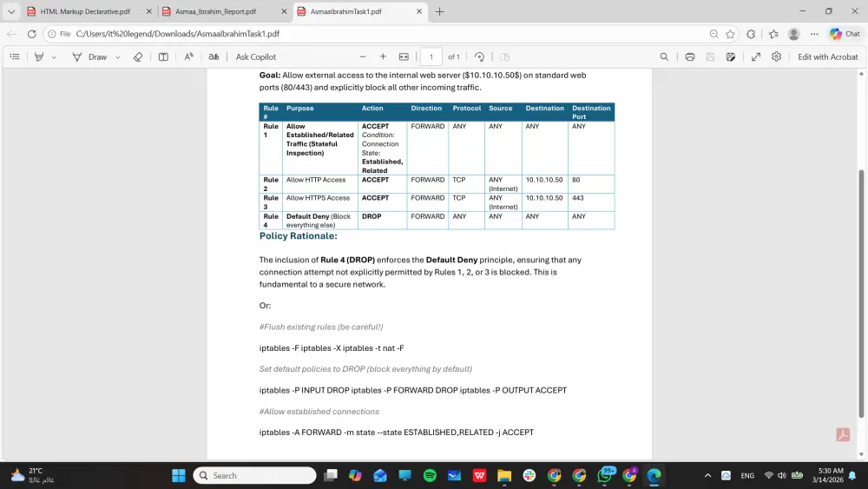Image resolution: width=868 pixels, height=489 pixels.
Task: Expand the highlight color options dropdown
Action: point(54,57)
